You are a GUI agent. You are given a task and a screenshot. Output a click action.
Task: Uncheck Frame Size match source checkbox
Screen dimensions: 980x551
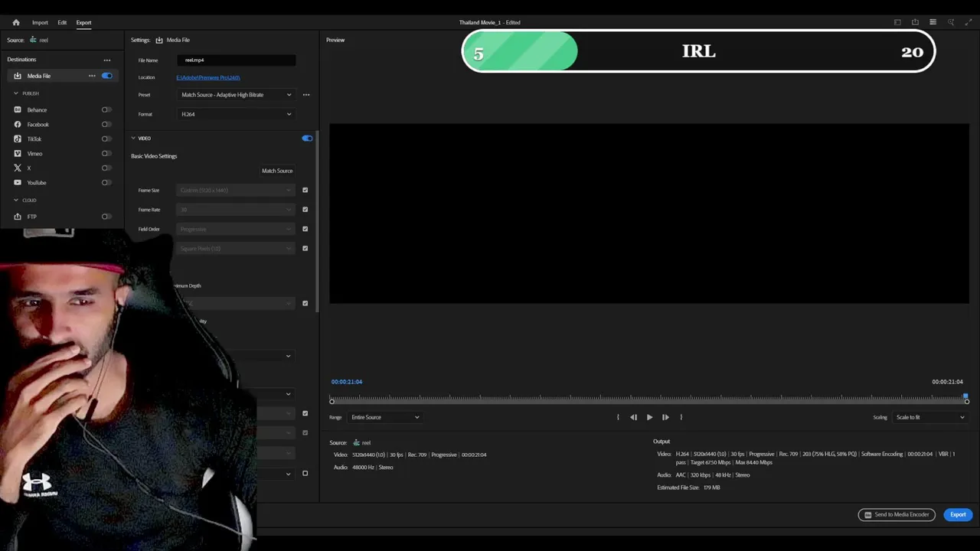pyautogui.click(x=305, y=190)
